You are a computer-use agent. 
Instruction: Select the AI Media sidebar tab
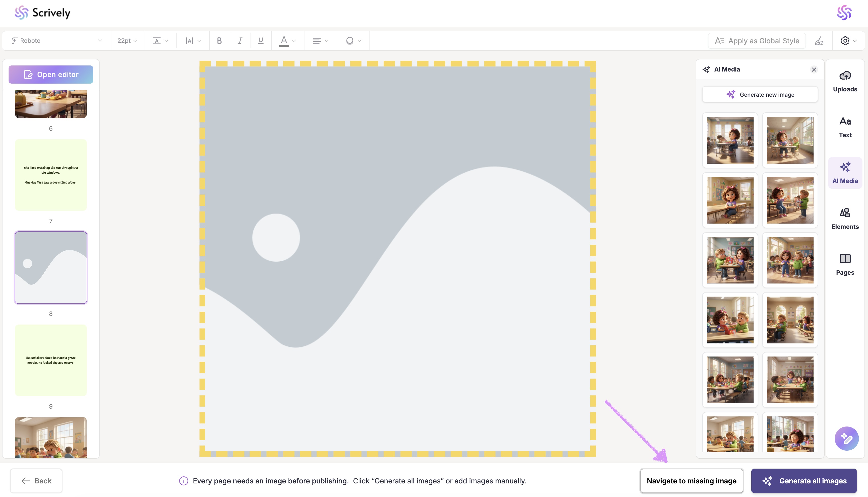[845, 173]
